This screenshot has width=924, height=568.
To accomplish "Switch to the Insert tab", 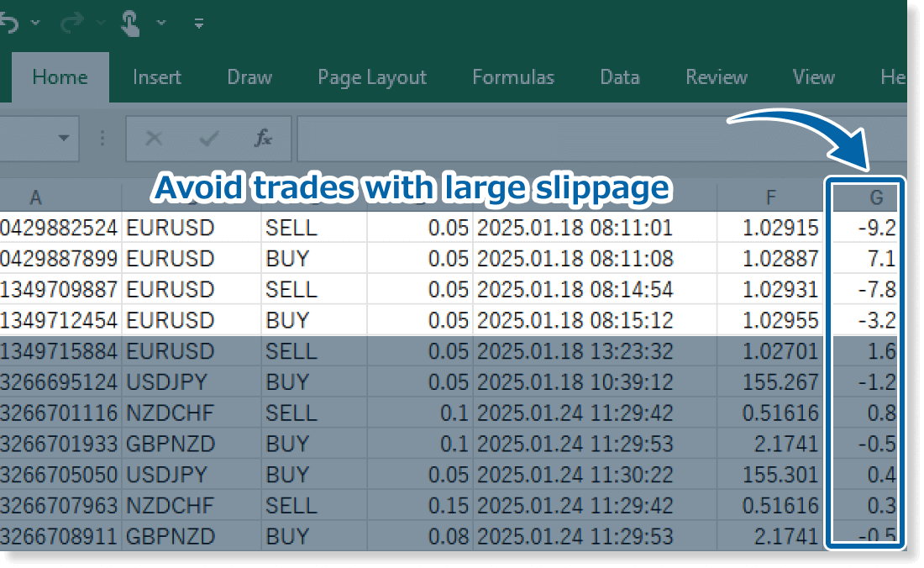I will pyautogui.click(x=157, y=77).
